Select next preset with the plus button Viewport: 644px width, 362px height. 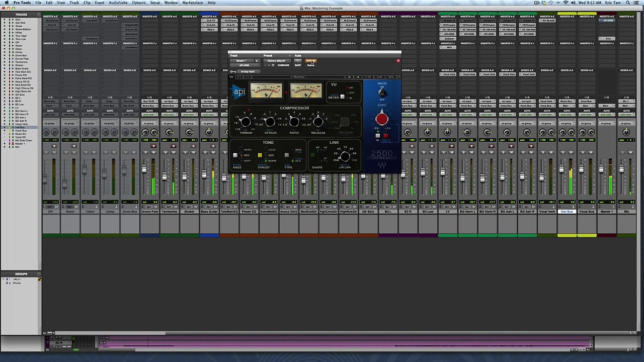(x=269, y=65)
